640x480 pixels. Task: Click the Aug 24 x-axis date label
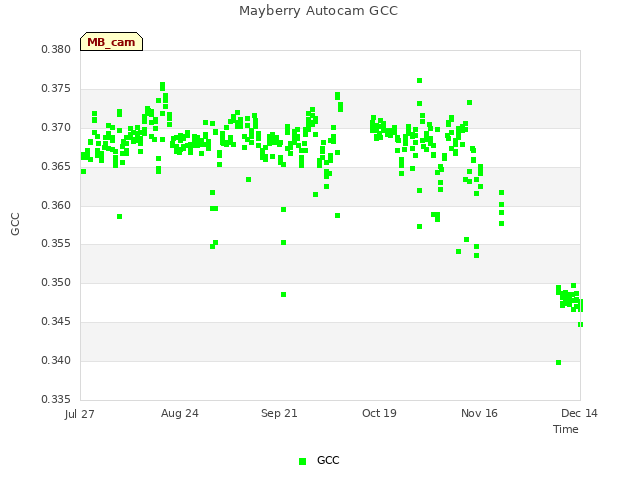180,413
